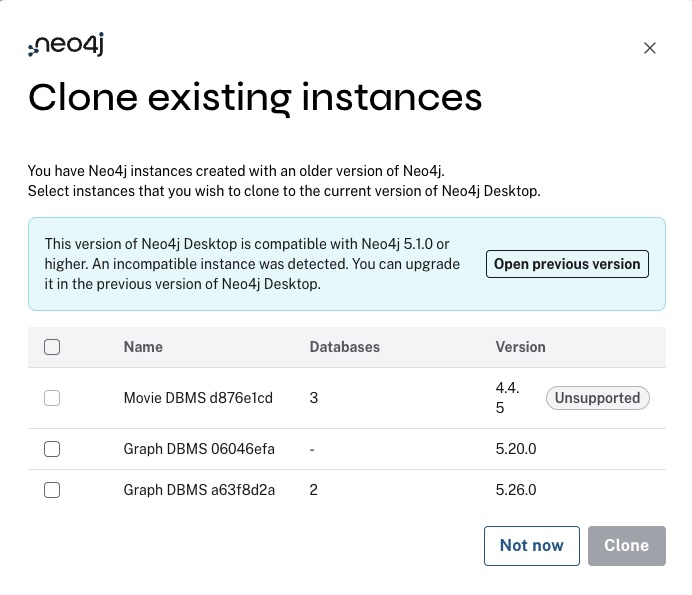Click the Unsupported badge
The image size is (692, 595).
tap(597, 398)
